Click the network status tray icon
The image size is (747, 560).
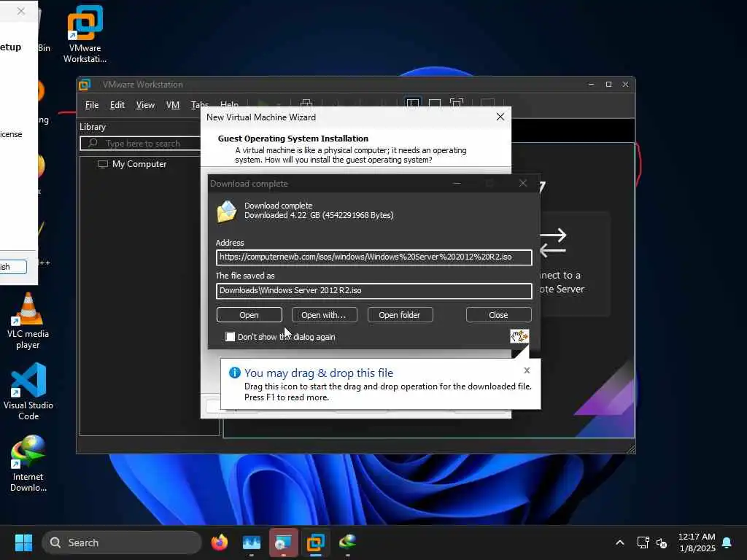click(643, 542)
